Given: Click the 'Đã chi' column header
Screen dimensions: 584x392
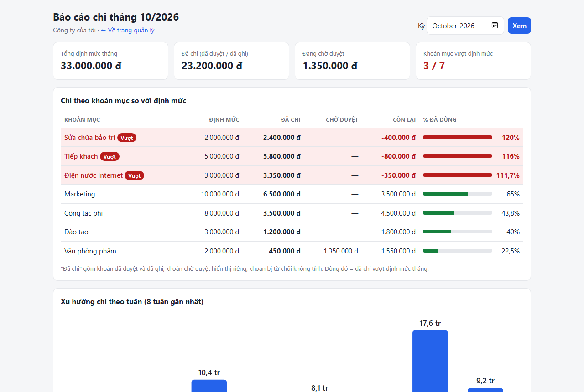Looking at the screenshot, I should pos(291,120).
